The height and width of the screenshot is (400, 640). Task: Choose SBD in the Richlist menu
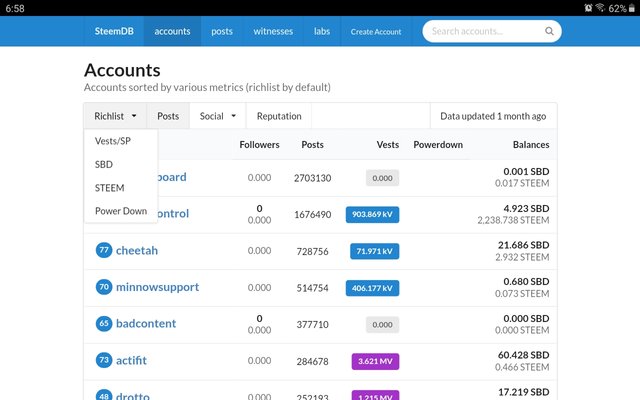(x=104, y=164)
